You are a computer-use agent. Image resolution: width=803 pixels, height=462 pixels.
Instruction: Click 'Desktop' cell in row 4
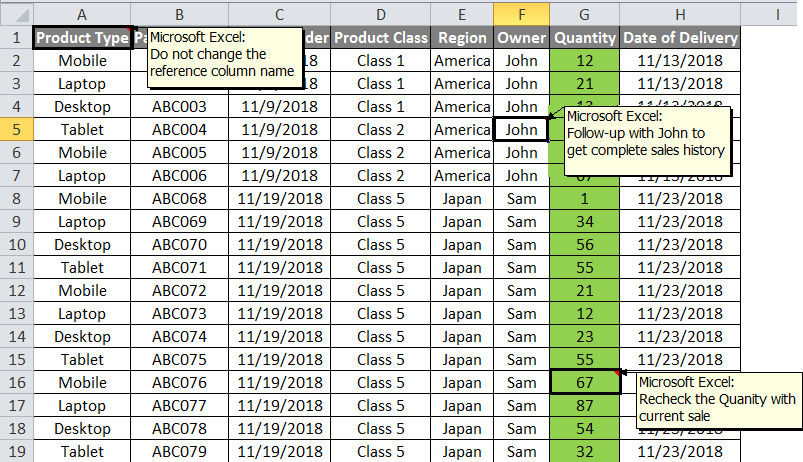click(82, 107)
